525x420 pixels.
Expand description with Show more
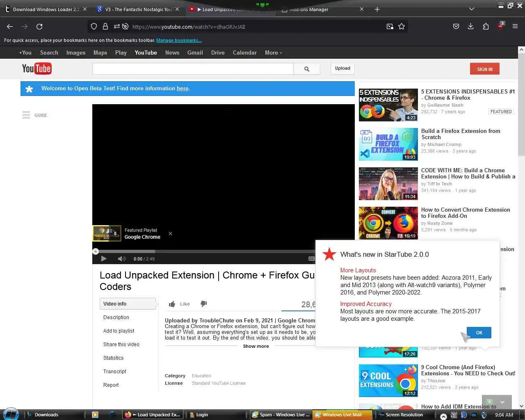tap(256, 346)
